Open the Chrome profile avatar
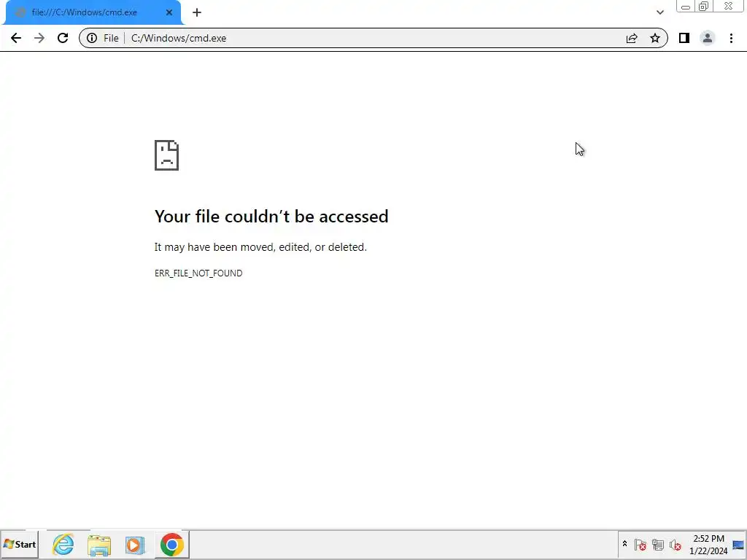Image resolution: width=747 pixels, height=560 pixels. 708,38
